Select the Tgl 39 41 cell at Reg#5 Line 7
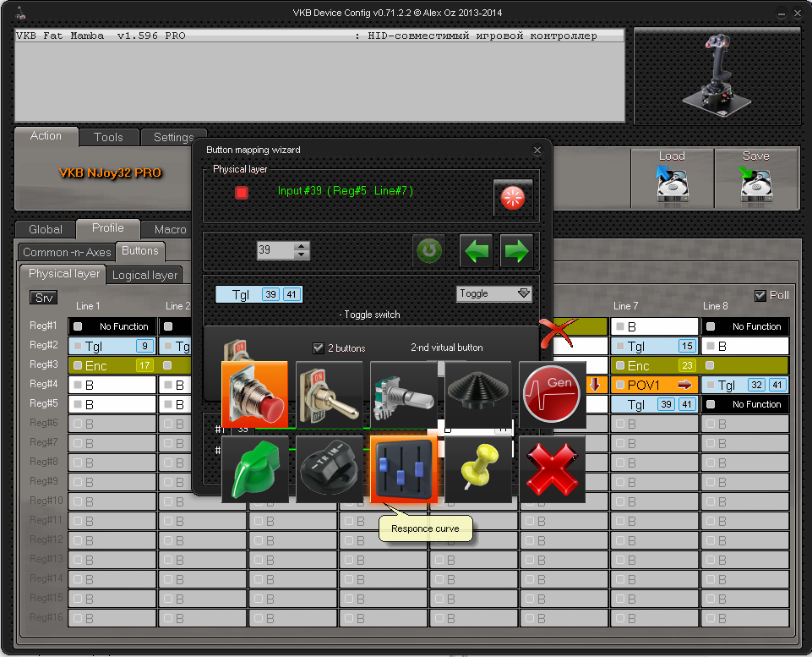Image resolution: width=812 pixels, height=657 pixels. (x=655, y=404)
